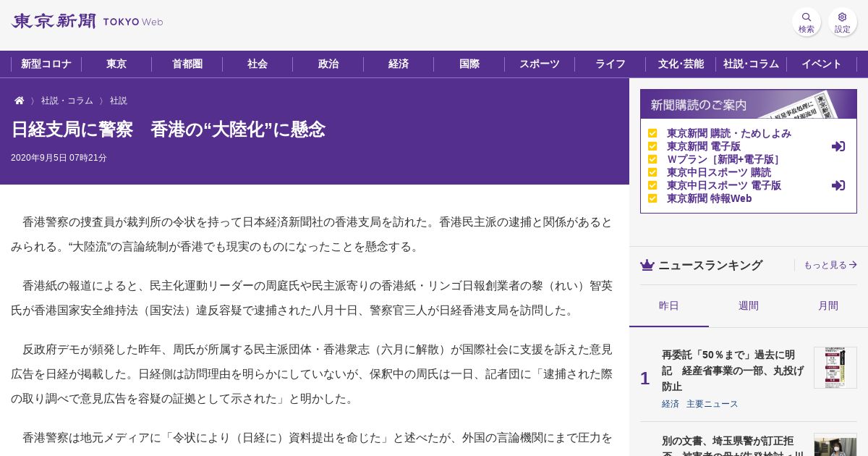The height and width of the screenshot is (456, 868).
Task: Click the 社説 breadcrumb link
Action: pos(119,101)
